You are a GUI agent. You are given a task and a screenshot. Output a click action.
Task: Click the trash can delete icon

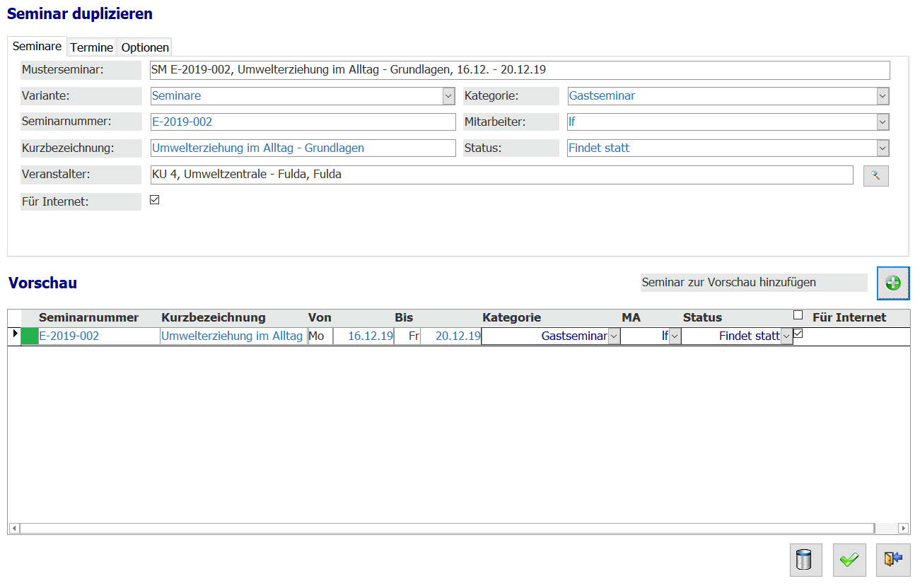click(x=805, y=560)
